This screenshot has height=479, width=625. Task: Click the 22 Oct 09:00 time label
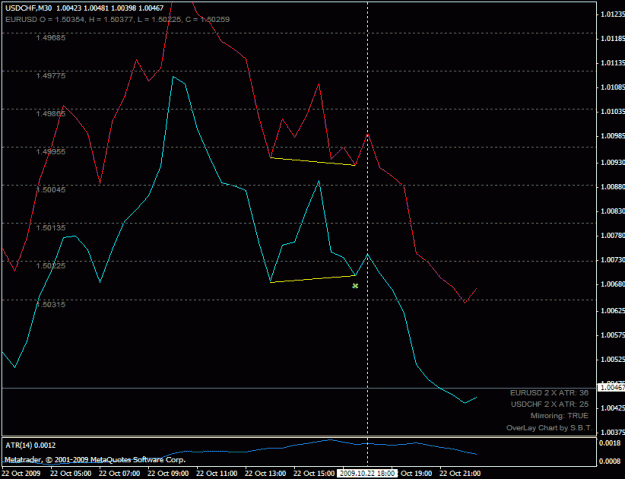[168, 473]
